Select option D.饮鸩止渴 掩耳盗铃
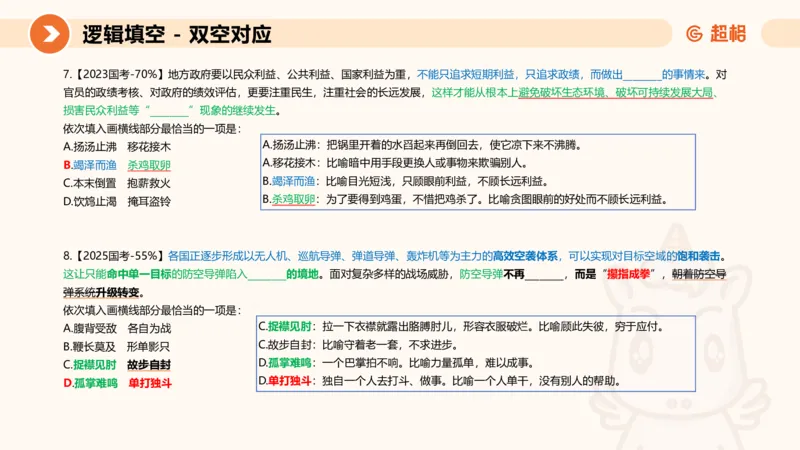Viewport: 800px width, 450px height. [x=117, y=202]
